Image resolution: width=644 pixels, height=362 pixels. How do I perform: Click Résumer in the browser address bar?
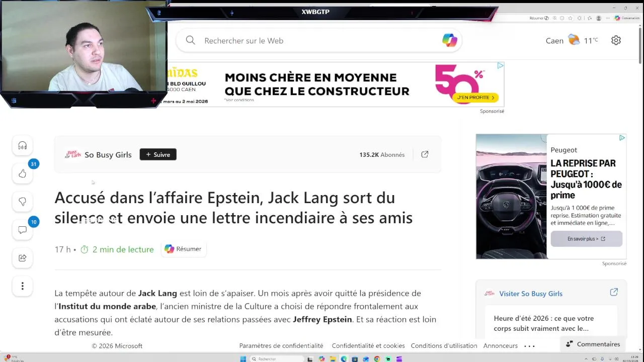[539, 18]
